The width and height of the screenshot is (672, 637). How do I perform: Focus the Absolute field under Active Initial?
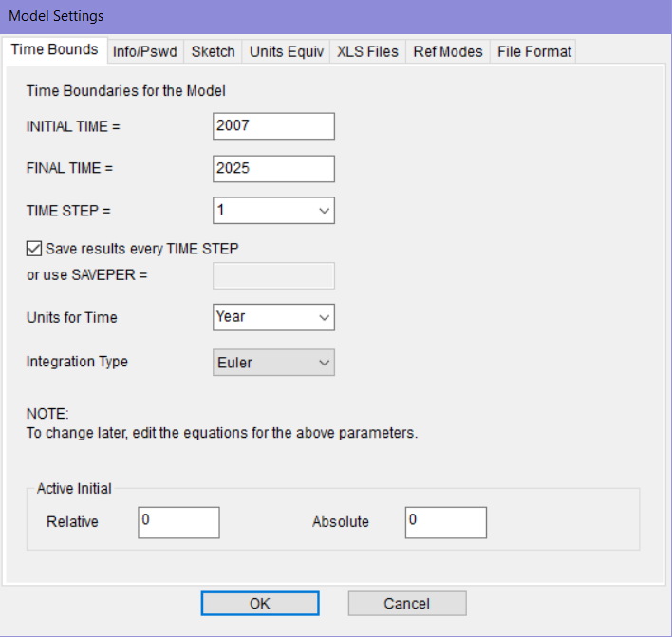coord(445,522)
